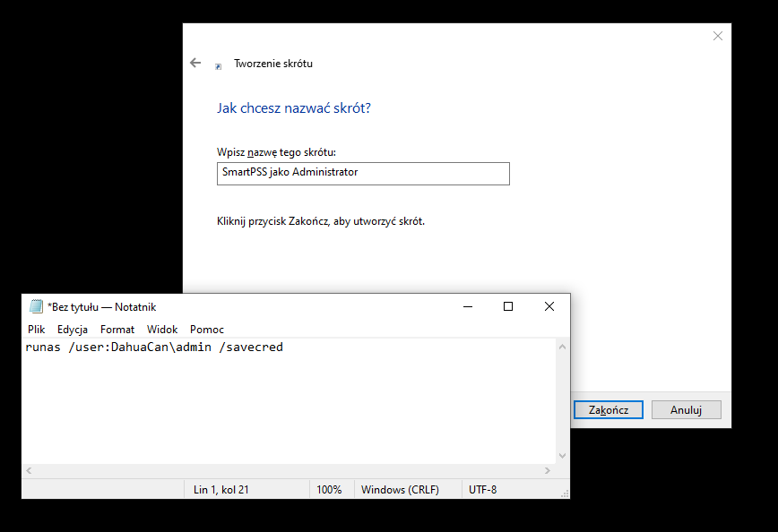778x532 pixels.
Task: Click Notatnik's vertical scrollbar down arrow
Action: (562, 456)
